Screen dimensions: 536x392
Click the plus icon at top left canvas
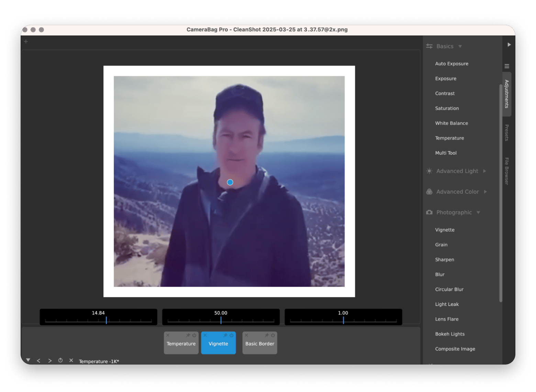point(26,41)
